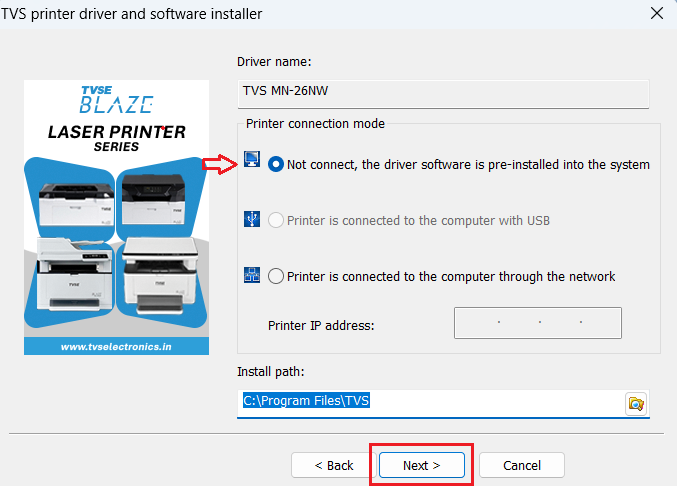Click the Driver name: label
677x486 pixels.
coord(274,62)
